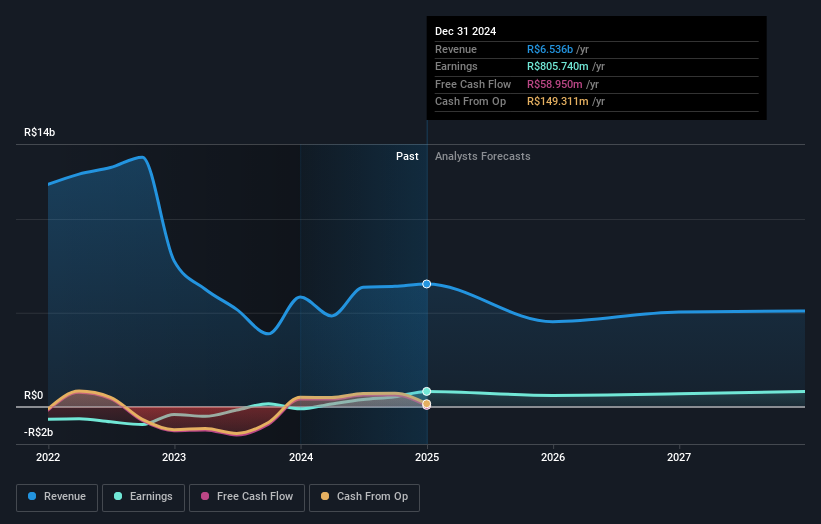Click the blue Revenue data point marker
The image size is (821, 524).
pos(427,284)
